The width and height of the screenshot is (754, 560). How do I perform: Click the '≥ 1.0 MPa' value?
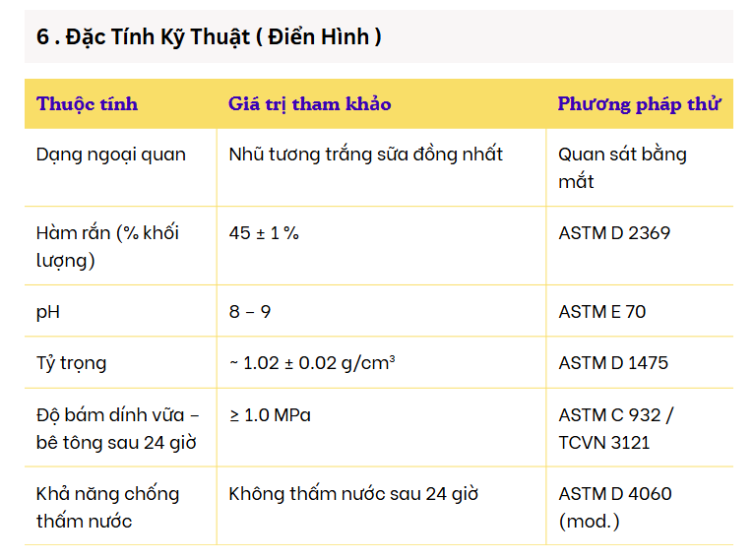(x=270, y=415)
